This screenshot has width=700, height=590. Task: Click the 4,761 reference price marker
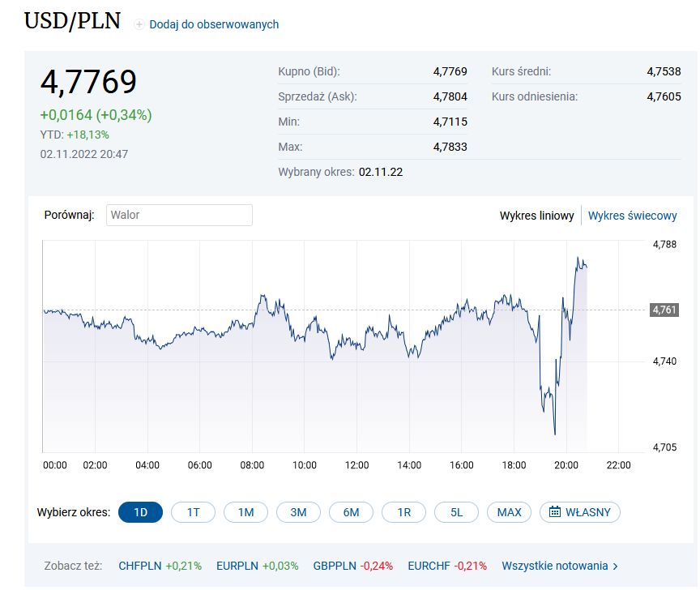point(664,310)
